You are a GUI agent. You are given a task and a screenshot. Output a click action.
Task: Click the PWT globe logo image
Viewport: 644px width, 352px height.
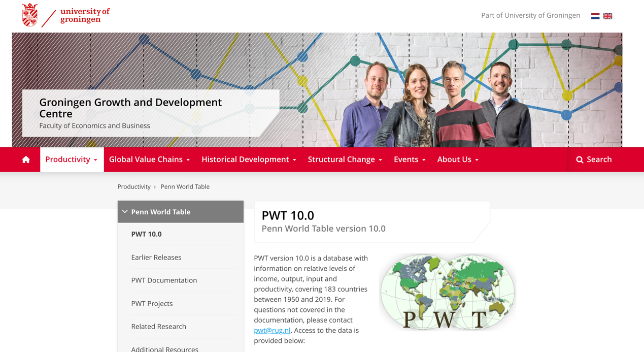click(447, 292)
